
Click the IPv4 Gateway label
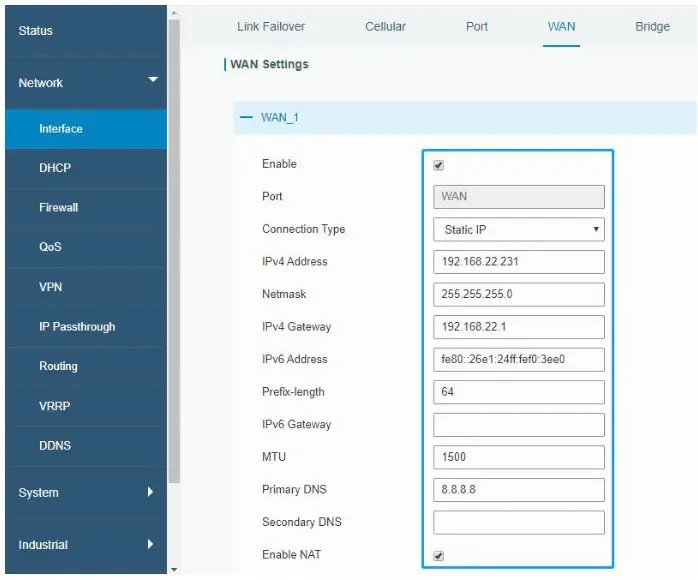296,327
